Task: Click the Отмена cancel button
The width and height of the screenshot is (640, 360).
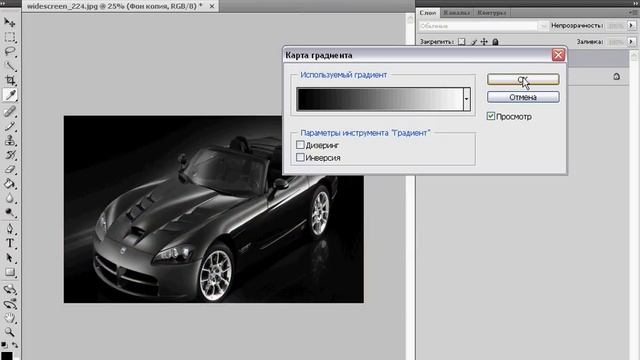Action: point(523,97)
